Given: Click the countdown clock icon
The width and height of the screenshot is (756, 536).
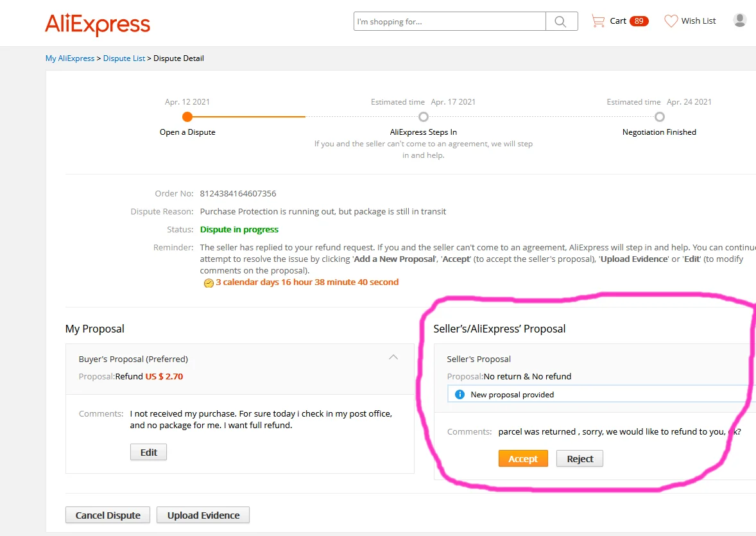Looking at the screenshot, I should (x=209, y=283).
